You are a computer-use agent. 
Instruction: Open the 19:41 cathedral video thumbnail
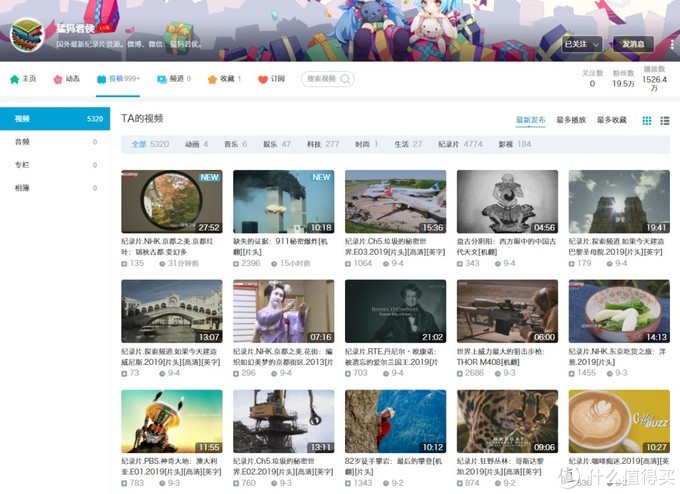619,202
